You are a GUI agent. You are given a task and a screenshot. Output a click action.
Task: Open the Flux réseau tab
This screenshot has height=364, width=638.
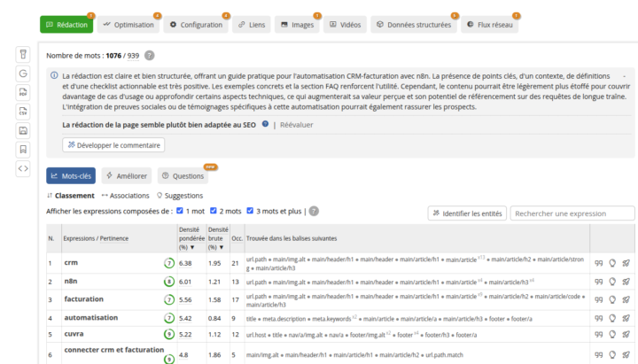pyautogui.click(x=489, y=25)
